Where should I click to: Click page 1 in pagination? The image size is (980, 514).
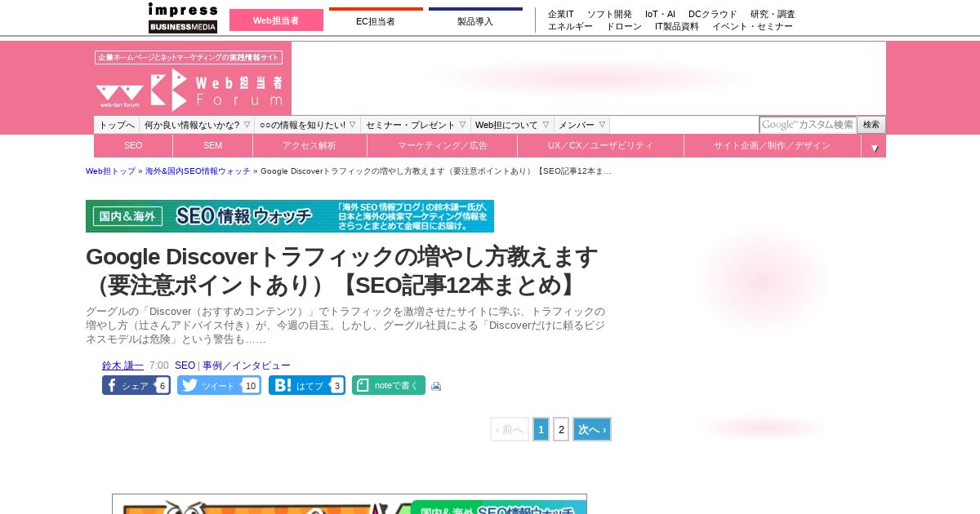point(541,429)
